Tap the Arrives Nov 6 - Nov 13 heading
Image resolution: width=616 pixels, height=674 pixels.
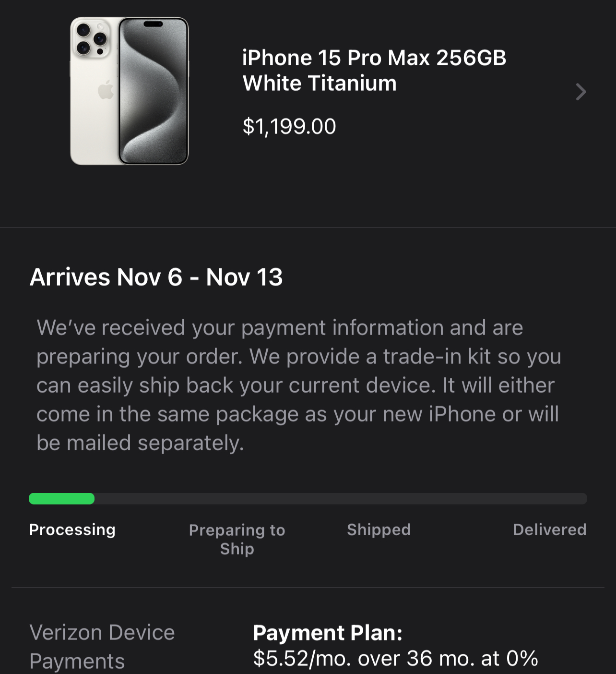pyautogui.click(x=156, y=277)
